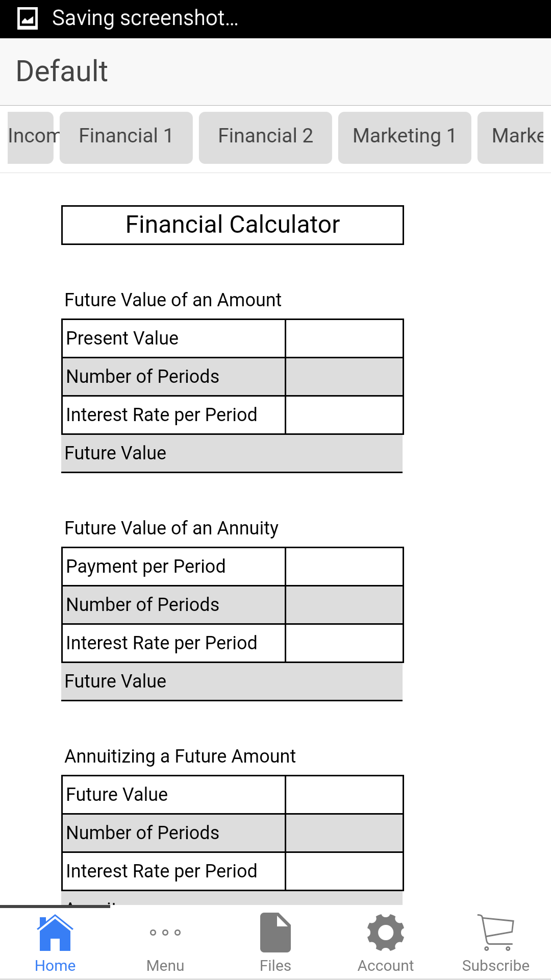This screenshot has height=980, width=551.
Task: Open the Menu via three dots icon
Action: coord(165,941)
